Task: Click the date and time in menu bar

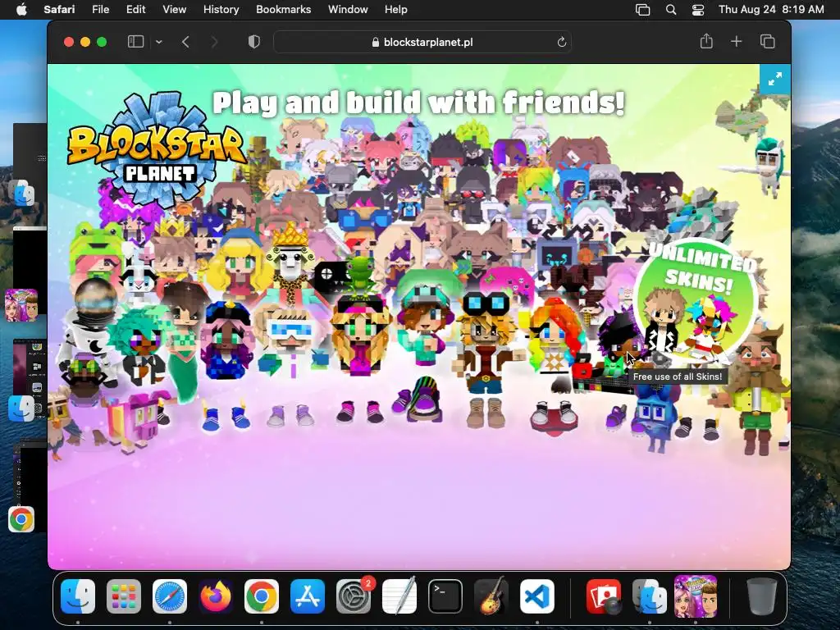Action: 771,9
